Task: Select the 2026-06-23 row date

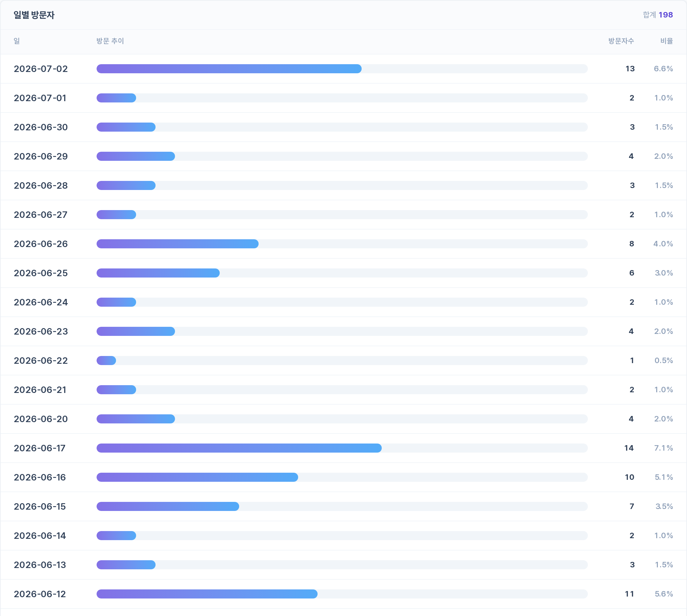Action: tap(41, 331)
